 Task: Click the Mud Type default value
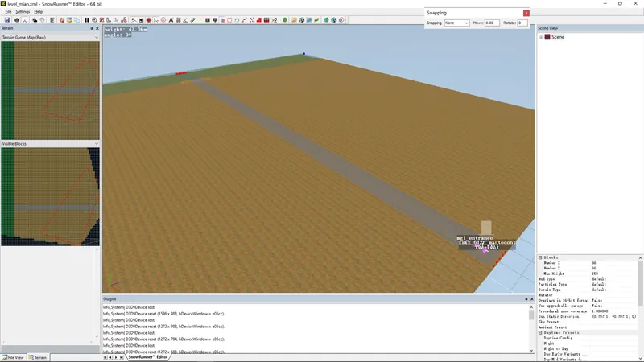point(598,278)
